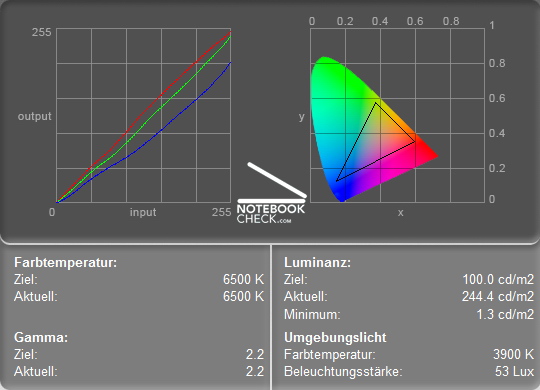The image size is (540, 390).
Task: Select the green vertex of gamut triangle
Action: [x=376, y=102]
